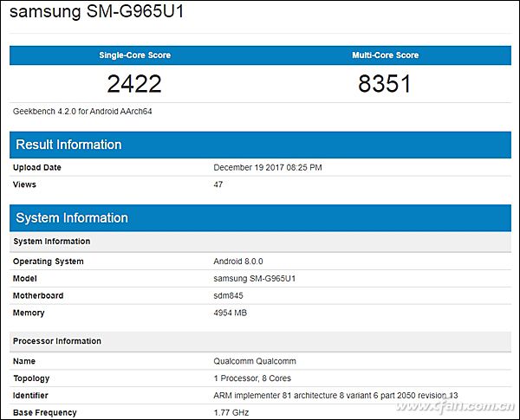
Task: Click the multi-core value 8351
Action: point(385,83)
